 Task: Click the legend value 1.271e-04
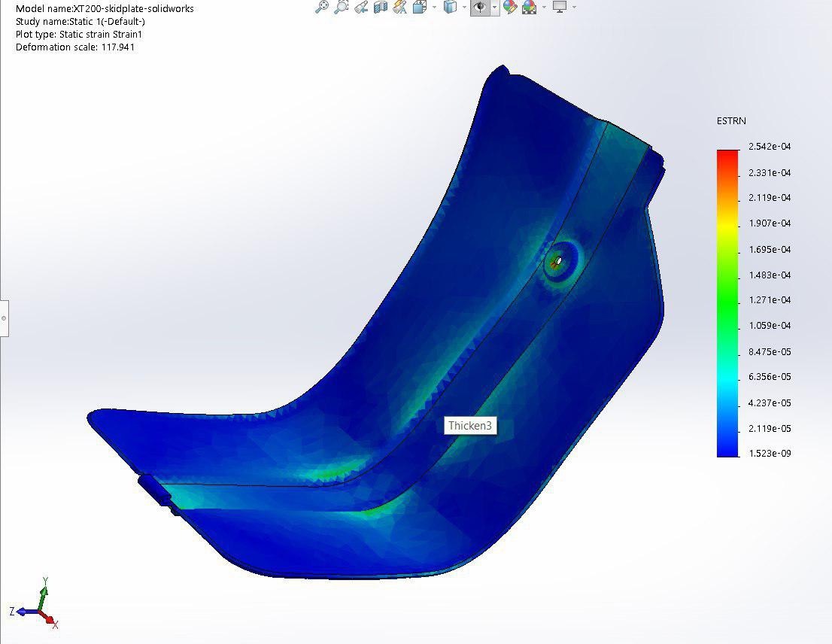(x=770, y=299)
